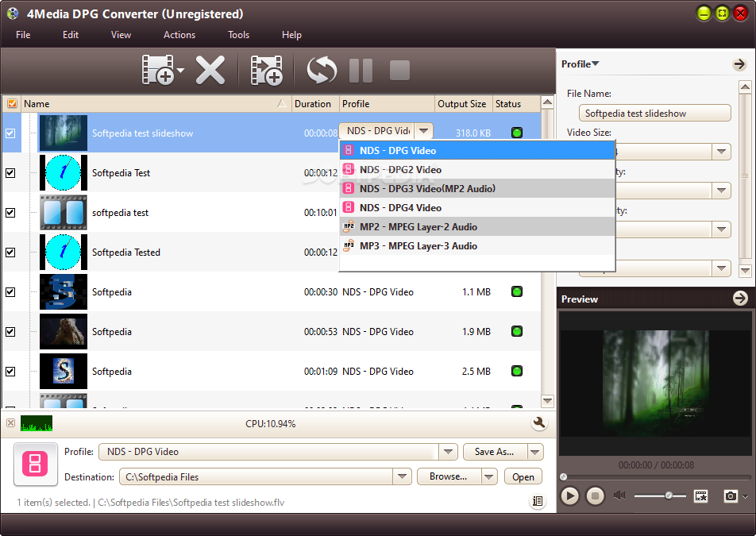Open the Video Size dropdown
The height and width of the screenshot is (536, 756).
[x=721, y=152]
